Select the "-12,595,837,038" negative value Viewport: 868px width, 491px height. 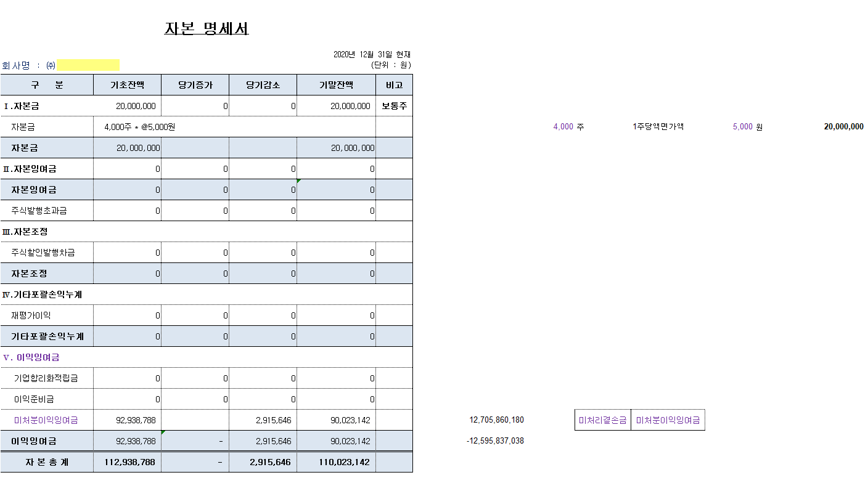click(x=495, y=441)
